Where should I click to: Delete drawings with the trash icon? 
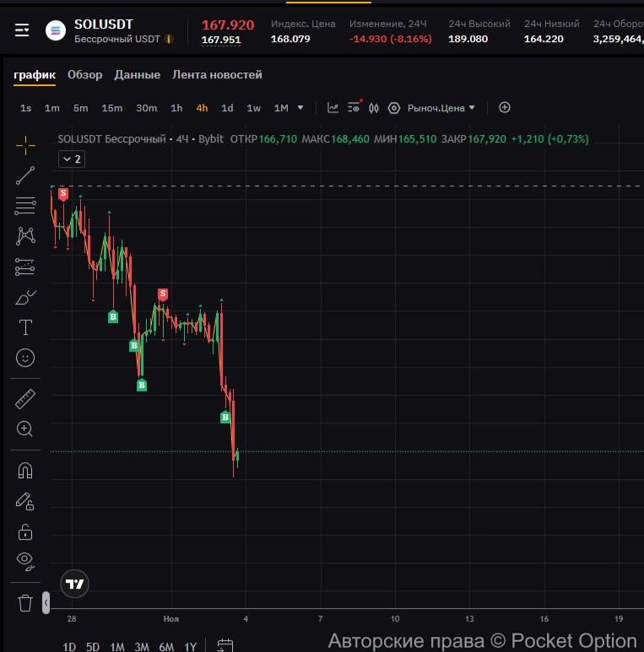25,602
